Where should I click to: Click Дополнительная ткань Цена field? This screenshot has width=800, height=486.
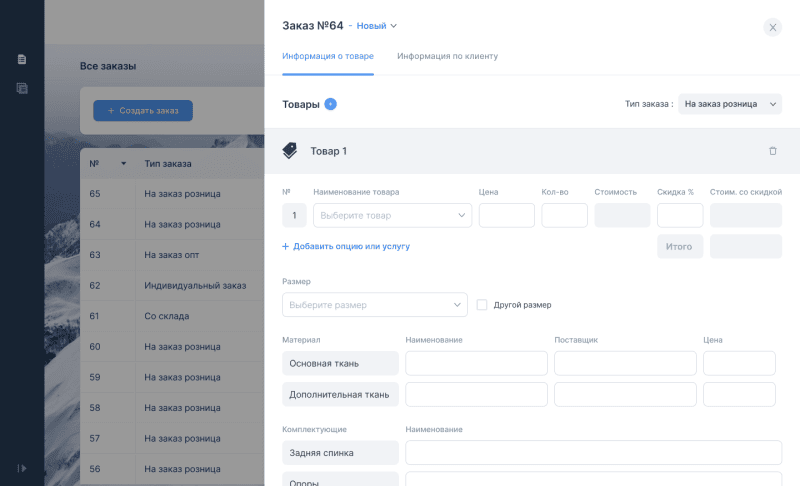[x=739, y=394]
